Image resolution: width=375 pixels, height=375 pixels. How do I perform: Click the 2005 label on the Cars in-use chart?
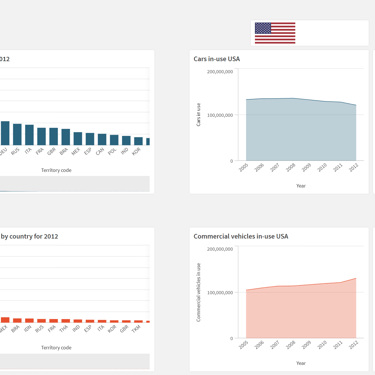coord(244,168)
